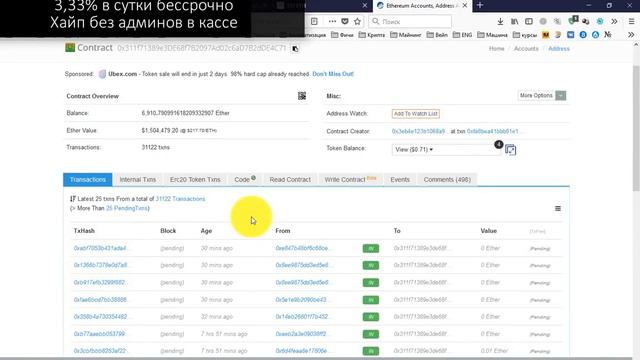Screen dimensions: 640x360
Task: Open txhash 0xabf7053b431ada4 link
Action: point(100,248)
